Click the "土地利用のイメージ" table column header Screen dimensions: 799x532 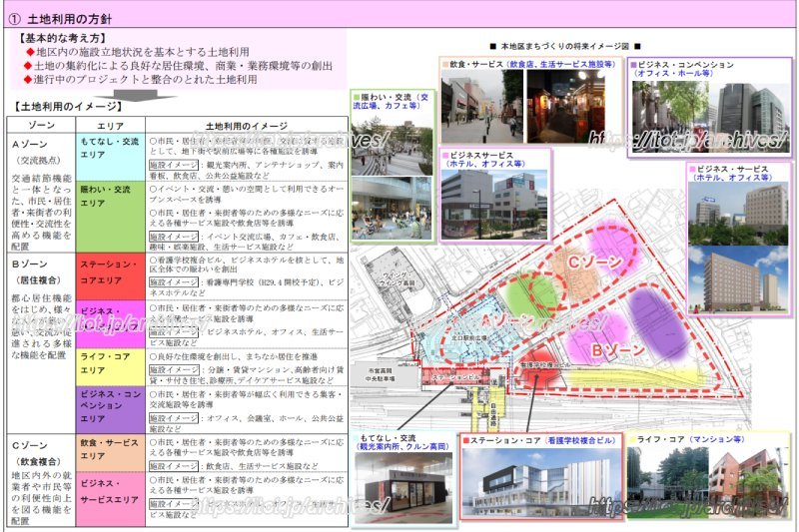(x=247, y=125)
